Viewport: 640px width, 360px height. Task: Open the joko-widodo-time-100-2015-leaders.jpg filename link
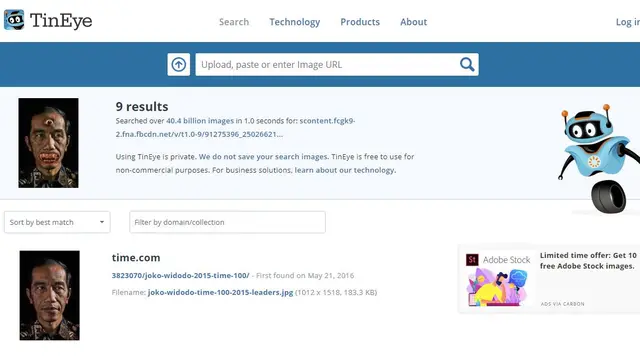pos(220,292)
